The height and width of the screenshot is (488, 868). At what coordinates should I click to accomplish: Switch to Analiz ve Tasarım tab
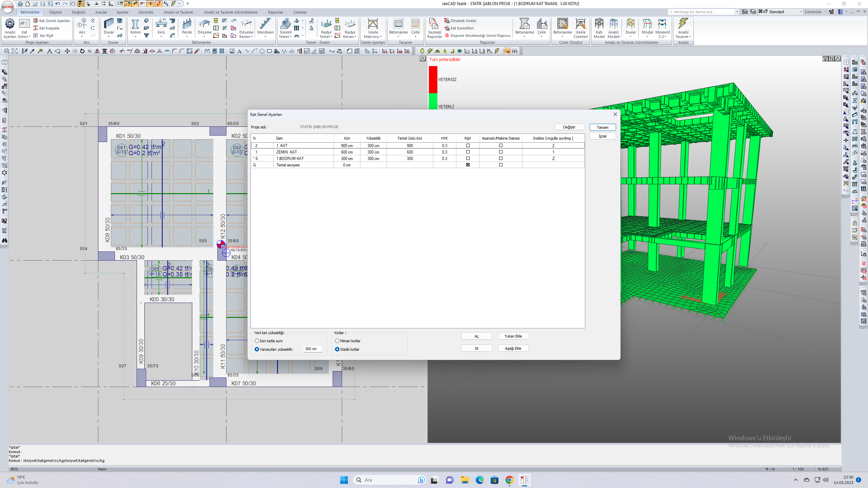(x=178, y=12)
